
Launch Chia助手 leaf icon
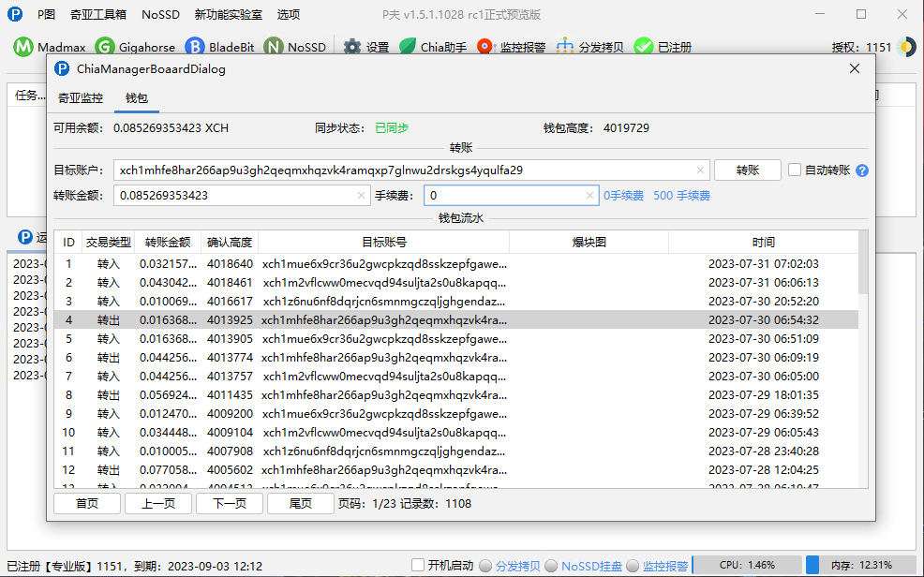[408, 47]
